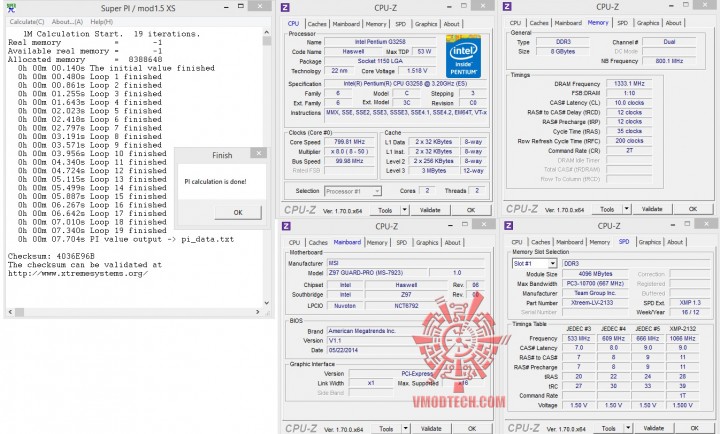Click the xtremesystems.org URL in Super PI
The height and width of the screenshot is (434, 720).
pyautogui.click(x=78, y=273)
